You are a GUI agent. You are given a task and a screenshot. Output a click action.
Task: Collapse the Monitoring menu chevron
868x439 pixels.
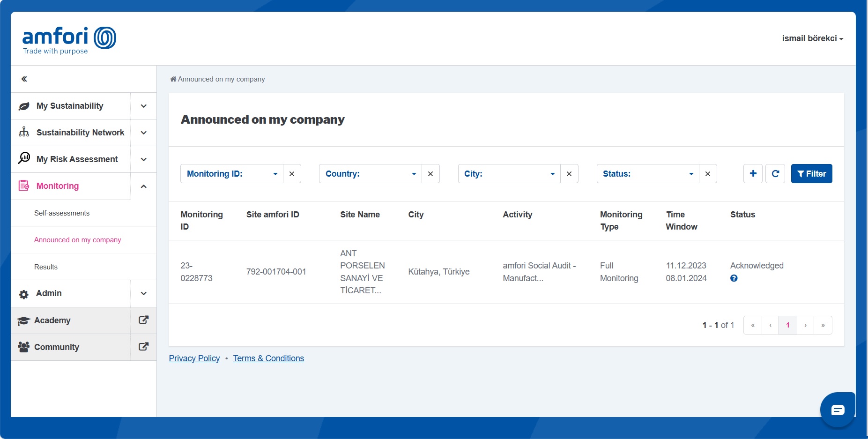click(x=144, y=186)
